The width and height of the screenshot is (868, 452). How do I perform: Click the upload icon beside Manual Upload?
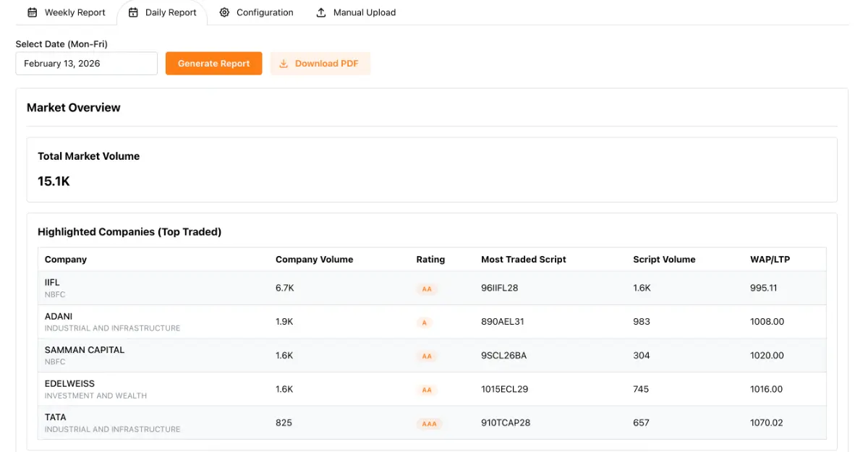pyautogui.click(x=321, y=12)
